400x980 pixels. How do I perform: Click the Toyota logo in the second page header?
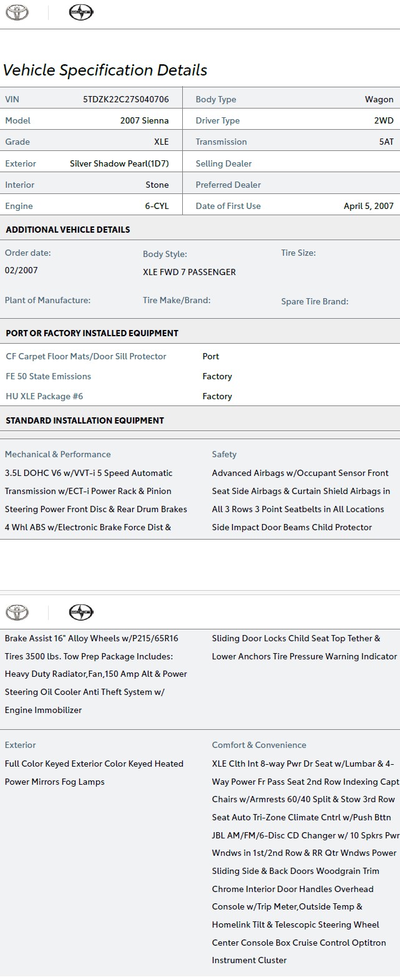pyautogui.click(x=17, y=612)
